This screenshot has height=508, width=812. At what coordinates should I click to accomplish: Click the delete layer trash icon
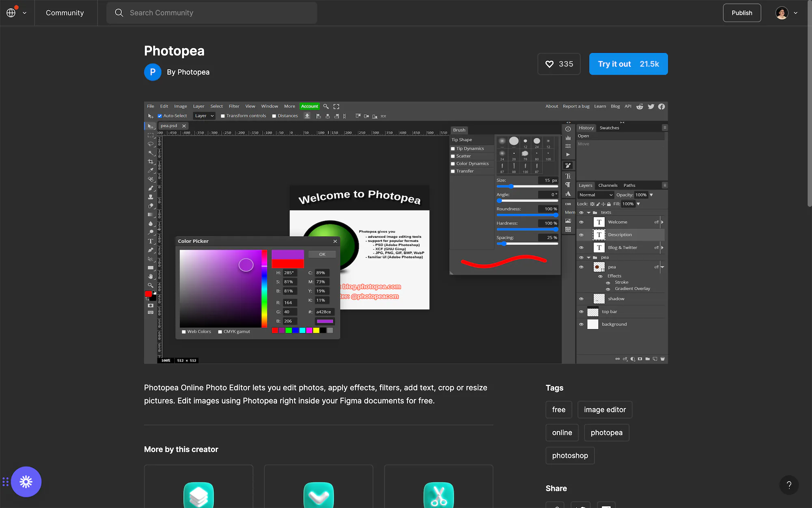[663, 359]
